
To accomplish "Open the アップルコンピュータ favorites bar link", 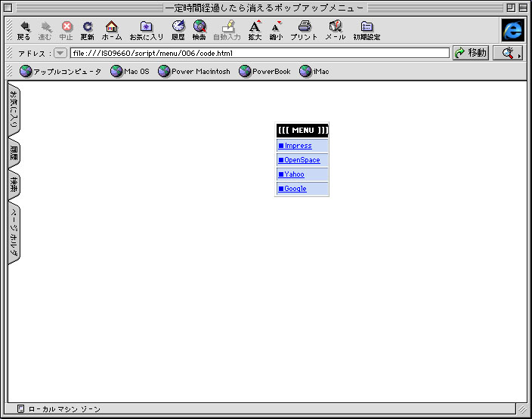I will 60,71.
